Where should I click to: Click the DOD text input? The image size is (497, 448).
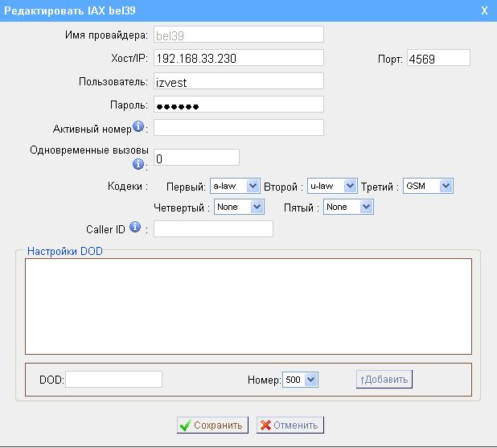[113, 380]
